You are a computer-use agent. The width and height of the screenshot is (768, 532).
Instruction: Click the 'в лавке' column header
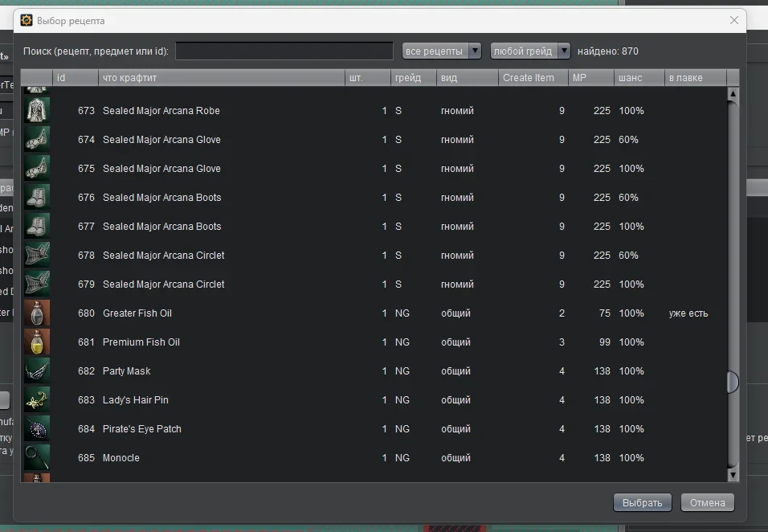point(696,78)
